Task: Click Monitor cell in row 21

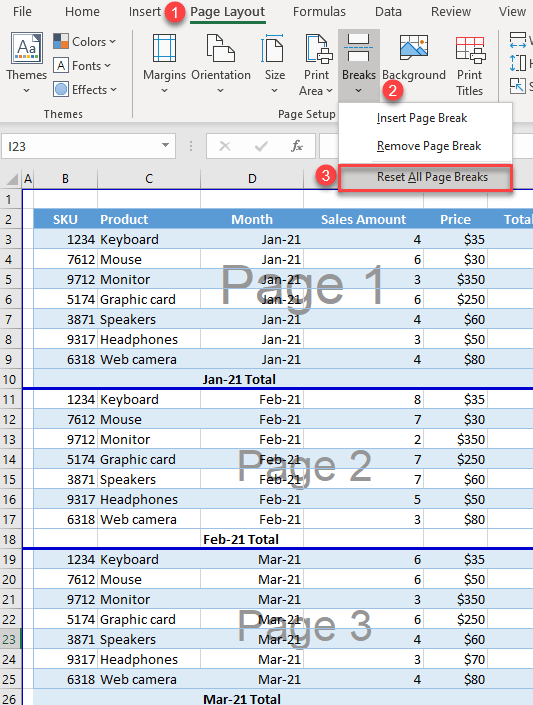Action: coord(149,599)
